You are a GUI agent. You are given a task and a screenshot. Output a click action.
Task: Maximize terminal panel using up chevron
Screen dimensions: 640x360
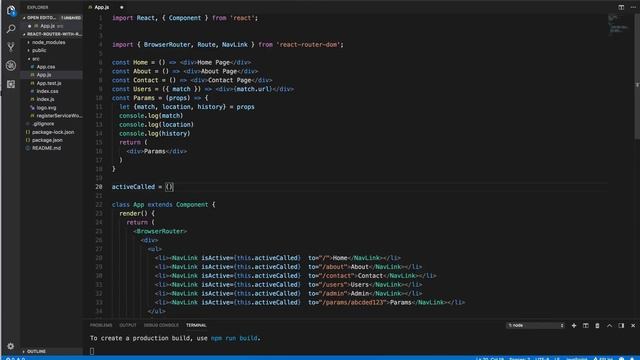point(609,325)
